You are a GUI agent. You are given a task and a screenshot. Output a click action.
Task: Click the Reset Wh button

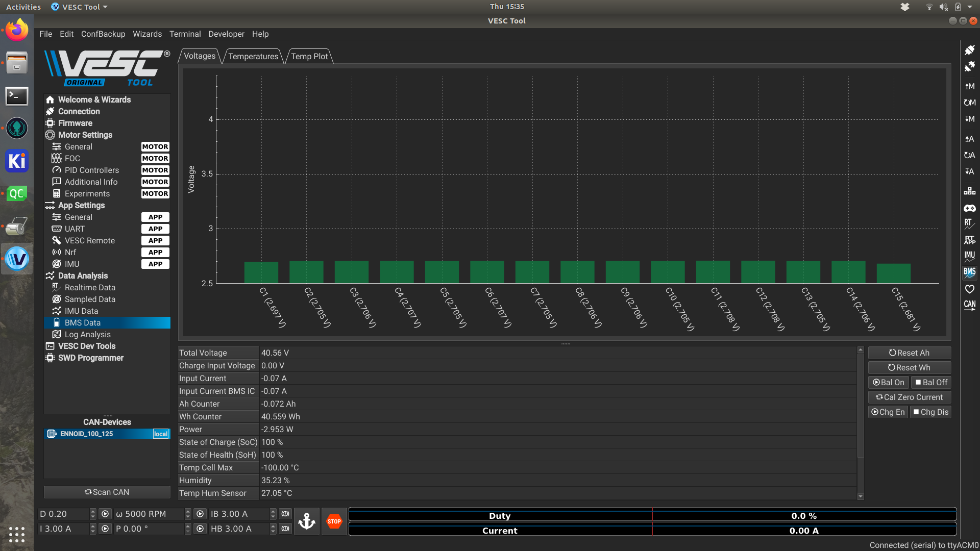pyautogui.click(x=909, y=367)
